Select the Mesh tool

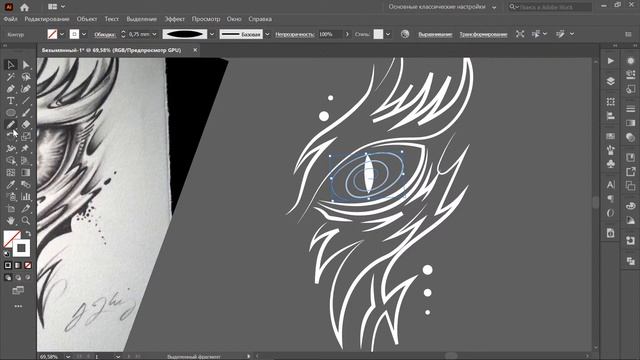[11, 172]
